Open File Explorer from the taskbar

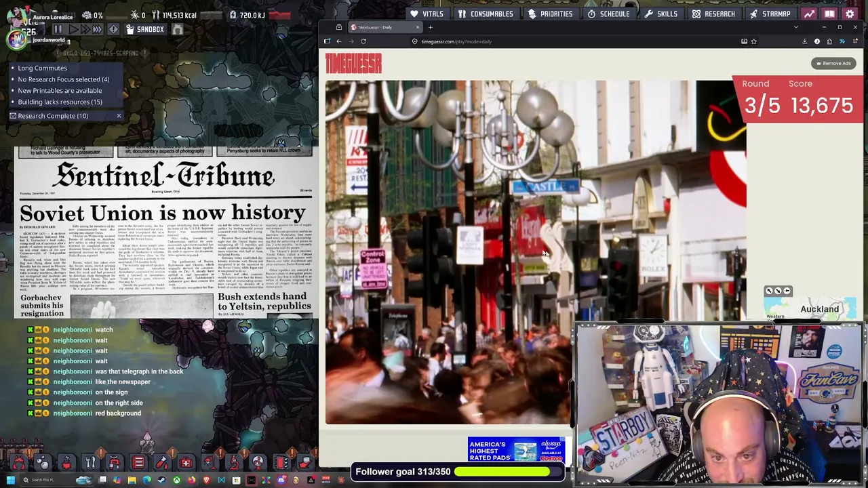(132, 481)
